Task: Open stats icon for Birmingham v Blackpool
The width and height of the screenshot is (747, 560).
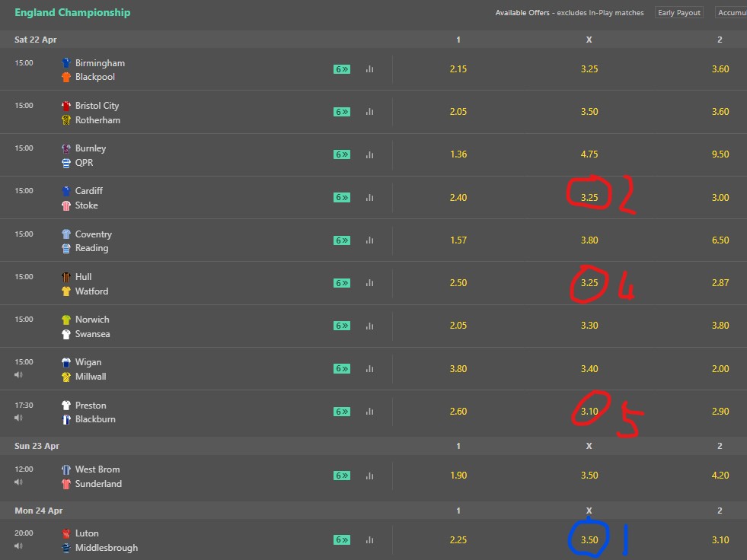Action: (369, 69)
